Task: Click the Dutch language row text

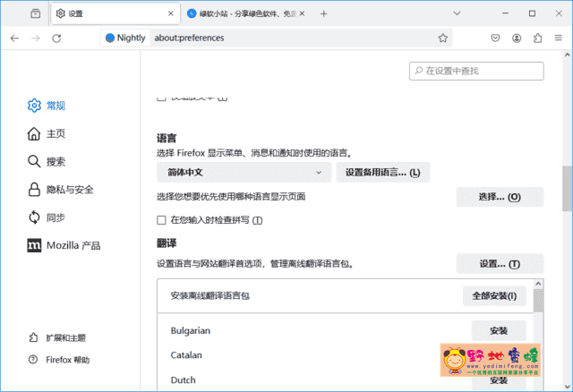Action: [183, 380]
